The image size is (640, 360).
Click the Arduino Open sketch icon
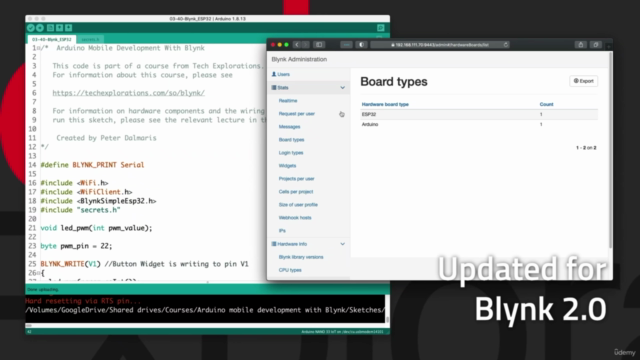60,28
